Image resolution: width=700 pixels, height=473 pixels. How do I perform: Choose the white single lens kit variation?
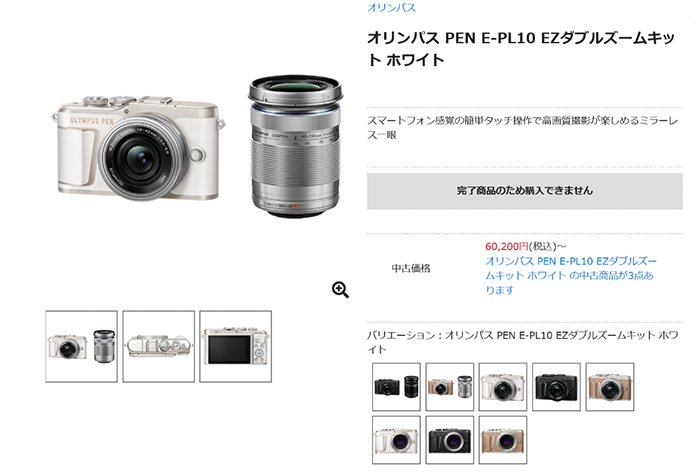coord(503,387)
